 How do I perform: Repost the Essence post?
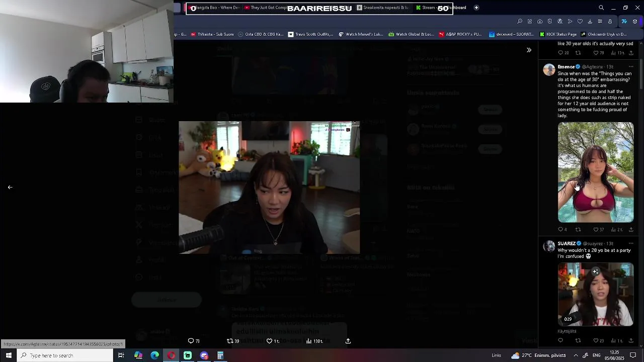(x=578, y=229)
